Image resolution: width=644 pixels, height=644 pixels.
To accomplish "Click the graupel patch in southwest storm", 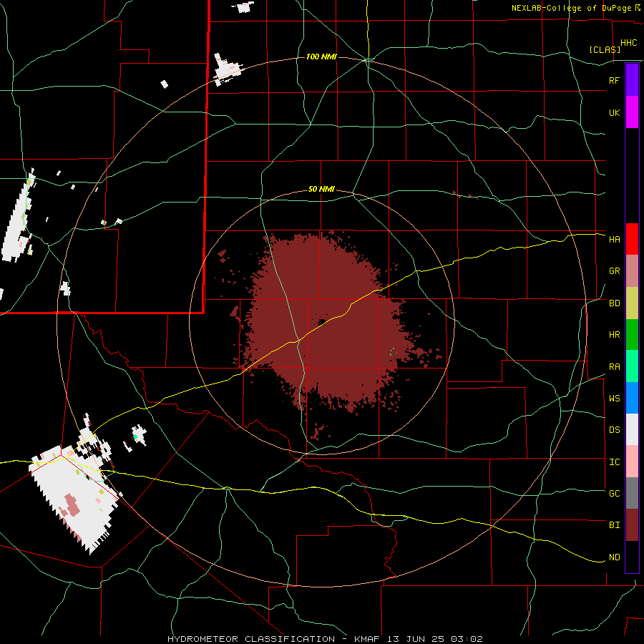I will tap(72, 505).
